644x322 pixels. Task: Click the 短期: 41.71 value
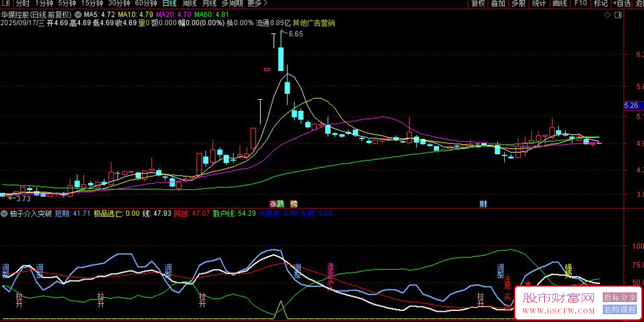pyautogui.click(x=73, y=214)
